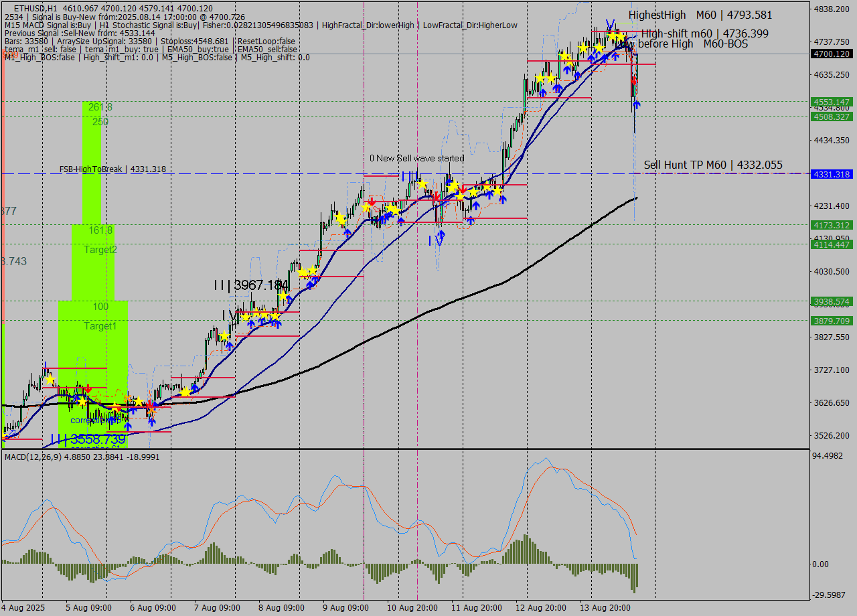Click the red sell arrow above the latest candles

635,80
